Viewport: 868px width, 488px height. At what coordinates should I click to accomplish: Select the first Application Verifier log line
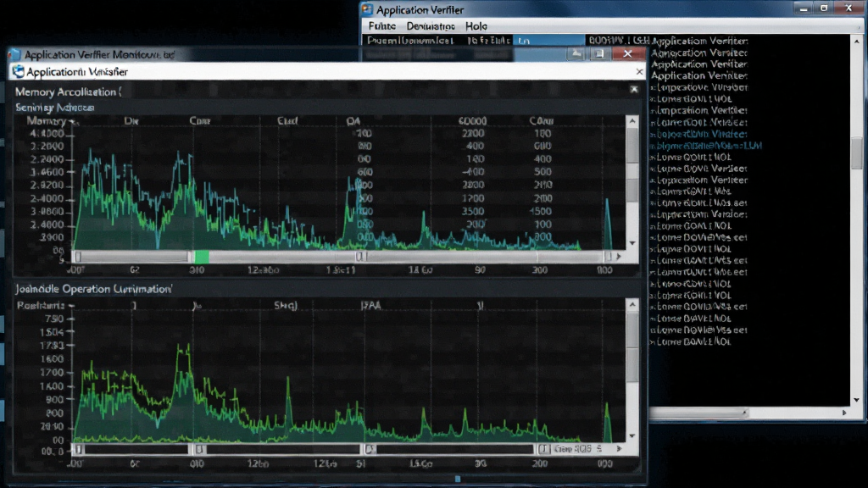[x=699, y=41]
